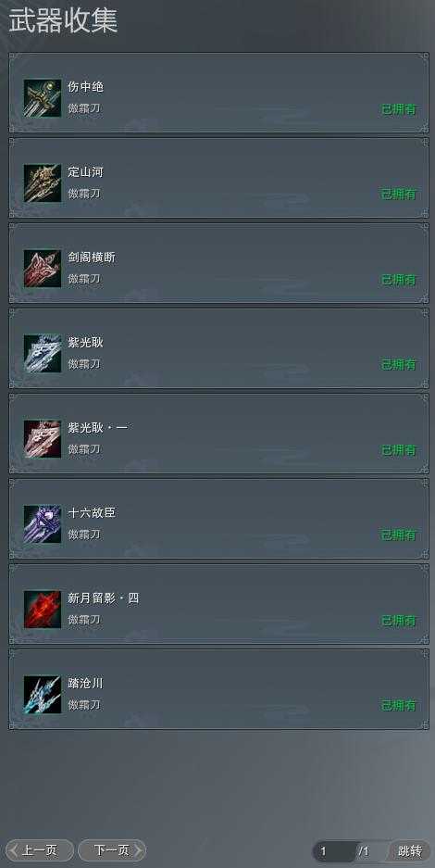Focus the page number input field
This screenshot has height=868, width=435.
(x=334, y=851)
